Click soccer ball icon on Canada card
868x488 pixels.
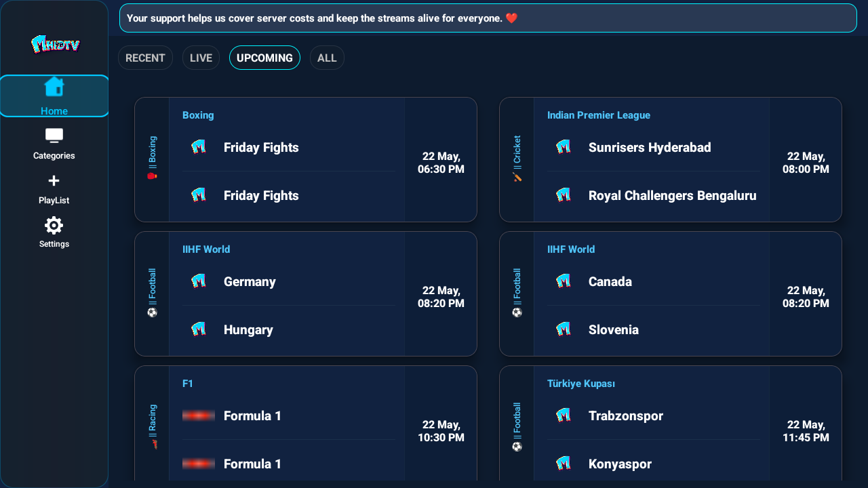pos(517,312)
